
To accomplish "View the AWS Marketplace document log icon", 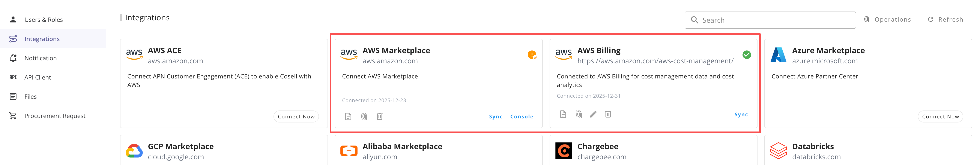I will click(x=349, y=116).
